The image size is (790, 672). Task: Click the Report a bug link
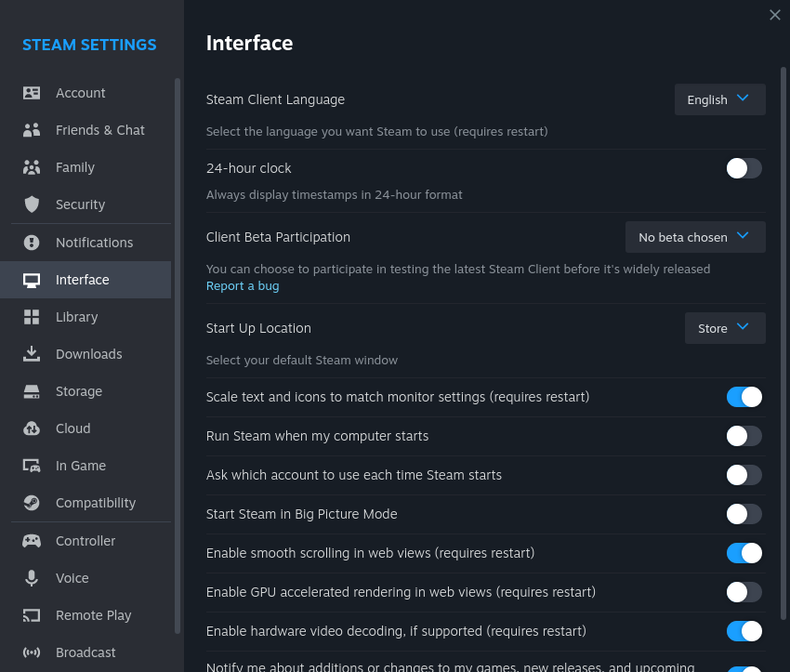click(243, 285)
